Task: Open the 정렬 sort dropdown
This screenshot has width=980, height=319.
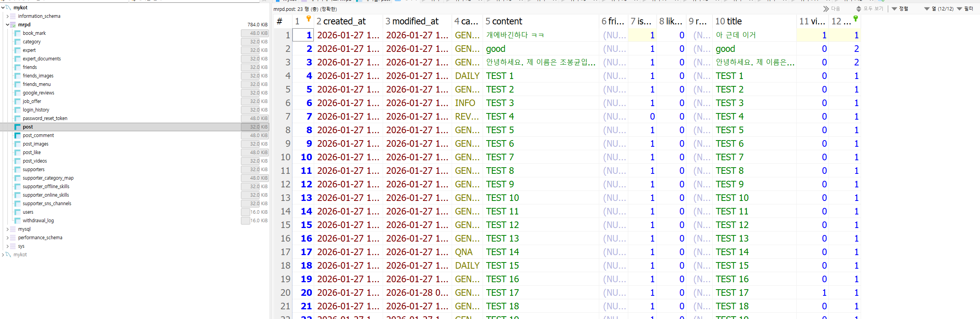Action: click(900, 9)
